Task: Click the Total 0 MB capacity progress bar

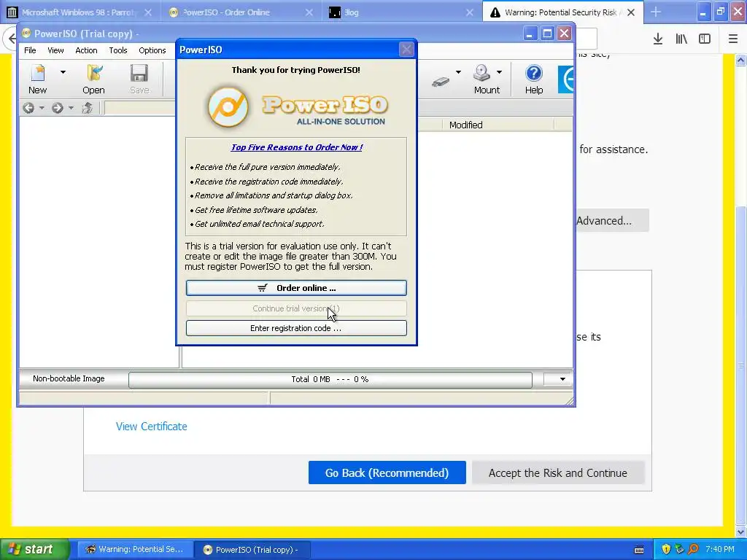Action: point(330,379)
